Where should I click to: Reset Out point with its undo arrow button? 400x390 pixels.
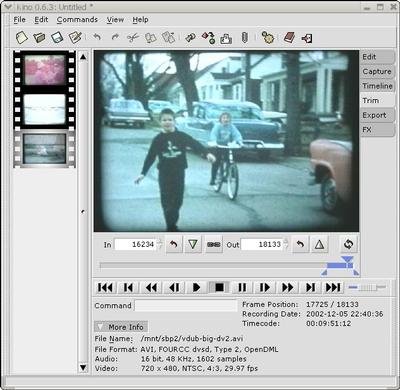tap(300, 244)
